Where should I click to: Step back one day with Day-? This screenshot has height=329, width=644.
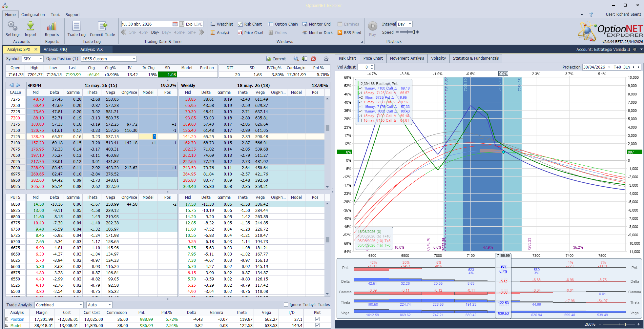(x=155, y=32)
